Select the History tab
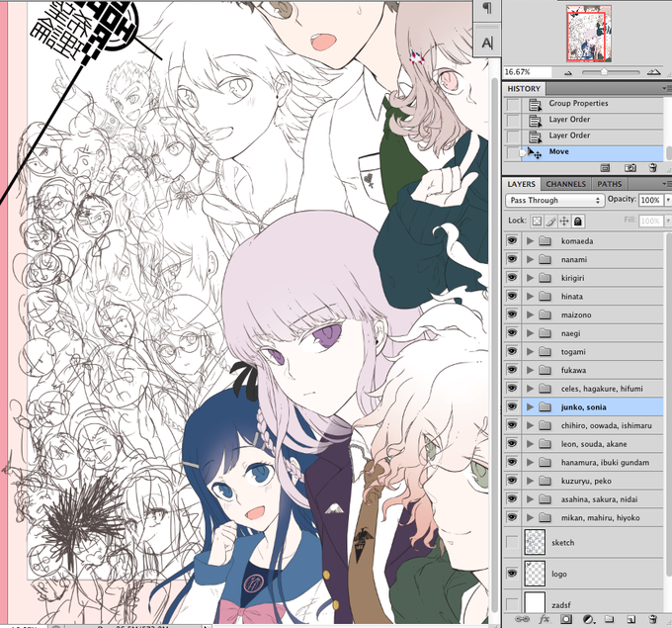The height and width of the screenshot is (628, 672). 524,89
